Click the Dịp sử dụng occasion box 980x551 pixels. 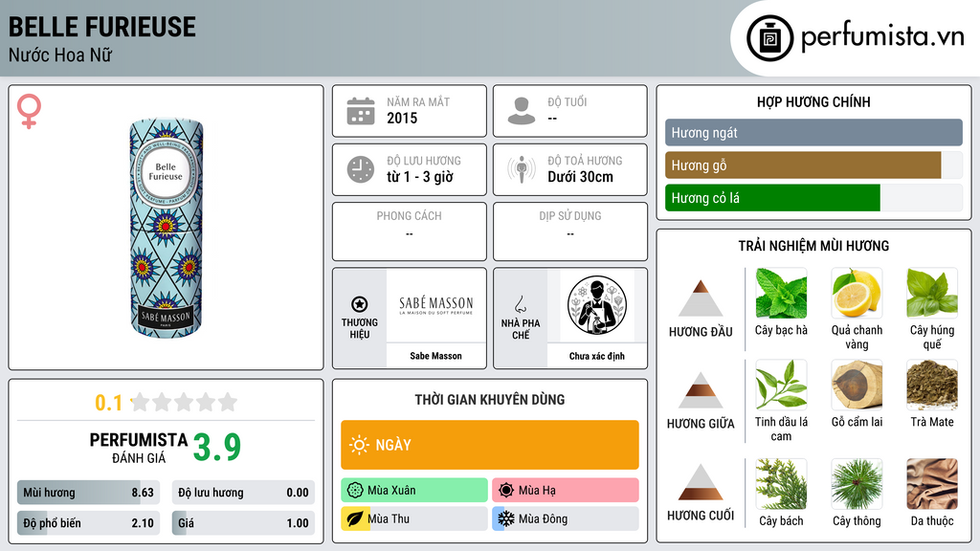tap(570, 231)
